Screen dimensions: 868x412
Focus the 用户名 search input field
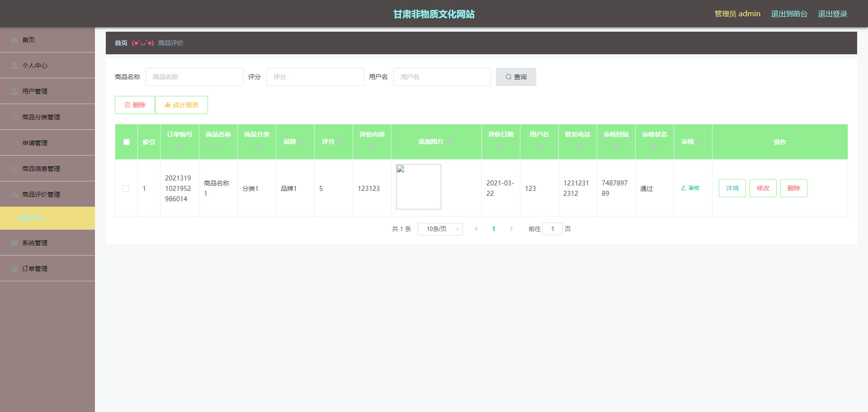click(442, 77)
